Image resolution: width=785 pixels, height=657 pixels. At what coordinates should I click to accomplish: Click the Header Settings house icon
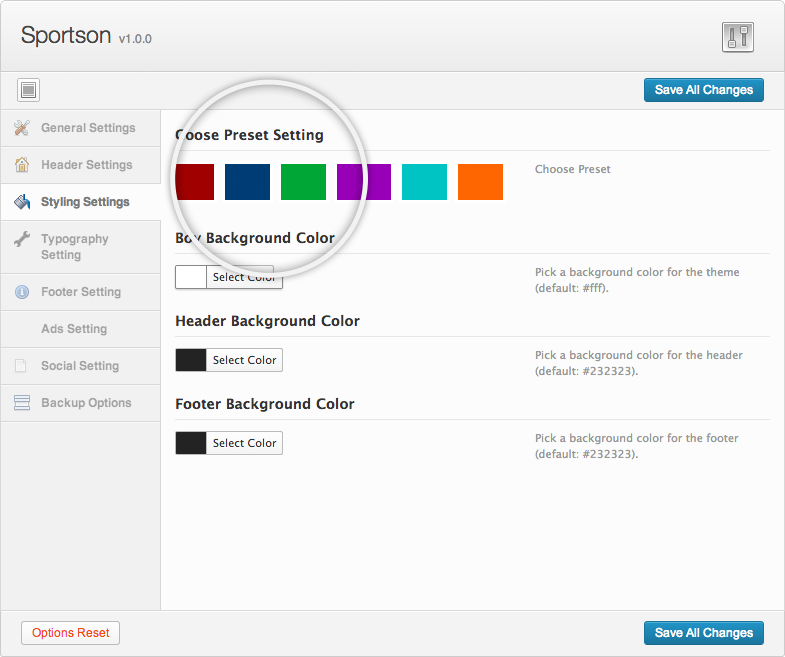coord(22,165)
